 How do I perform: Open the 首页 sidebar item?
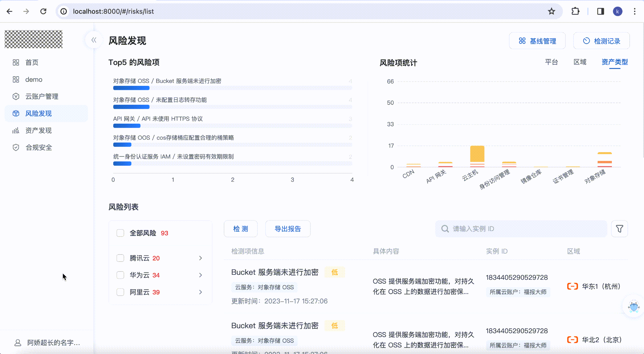pos(32,62)
